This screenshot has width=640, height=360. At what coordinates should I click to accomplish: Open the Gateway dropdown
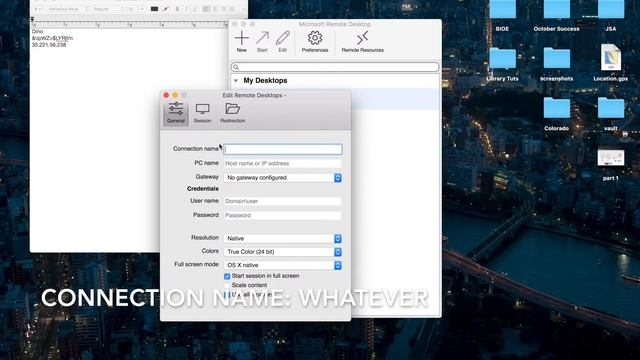tap(282, 178)
